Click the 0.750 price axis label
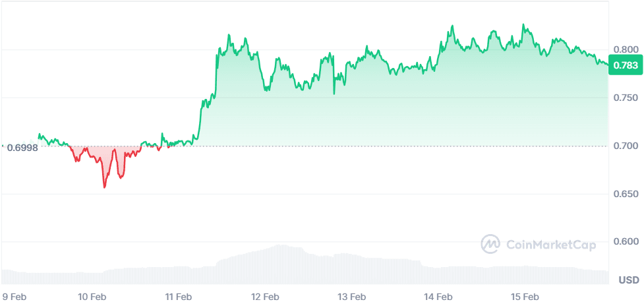Image resolution: width=644 pixels, height=302 pixels. (x=626, y=98)
